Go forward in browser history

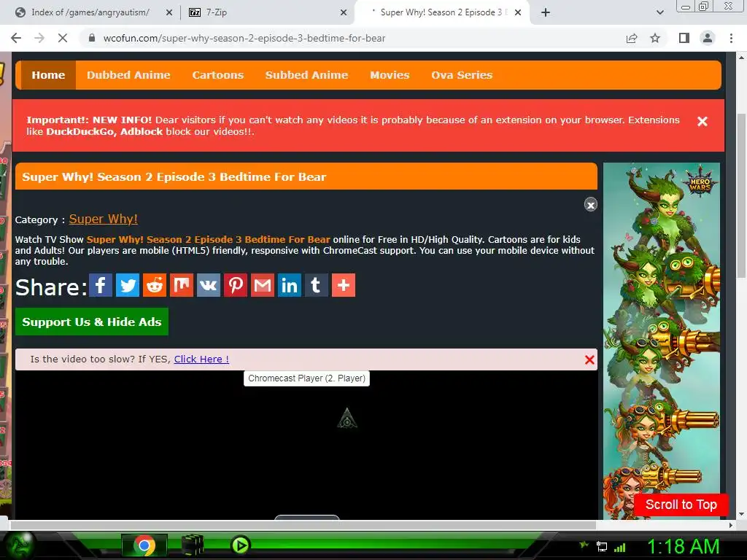pos(39,38)
